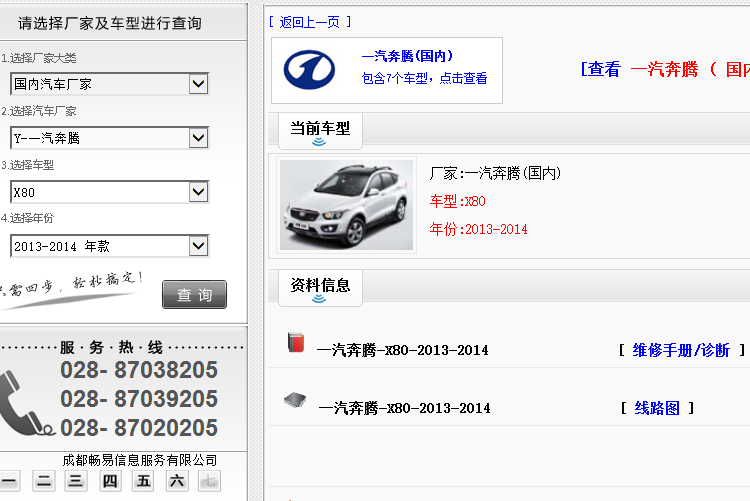Click the FAW Besturn brand logo
This screenshot has height=501, width=750.
pos(309,70)
